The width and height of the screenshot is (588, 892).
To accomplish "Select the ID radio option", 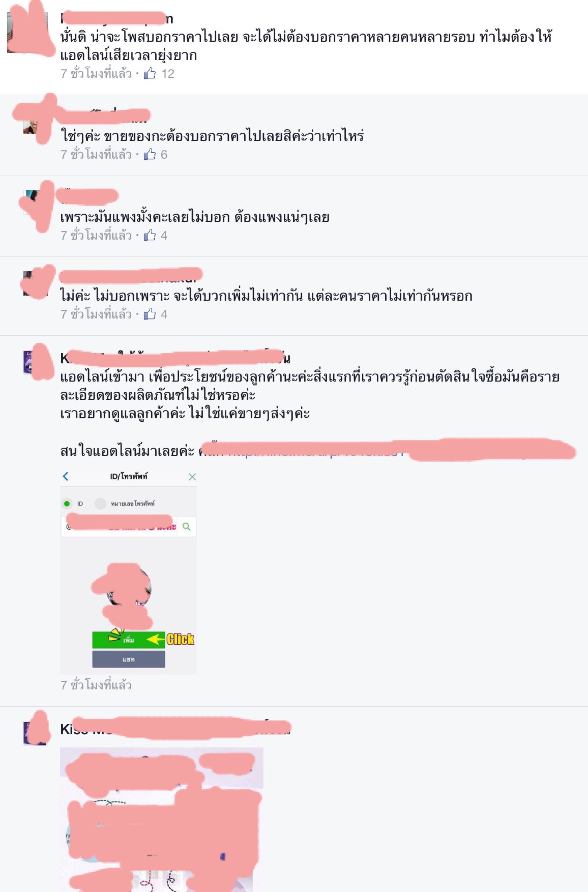I will 67,503.
